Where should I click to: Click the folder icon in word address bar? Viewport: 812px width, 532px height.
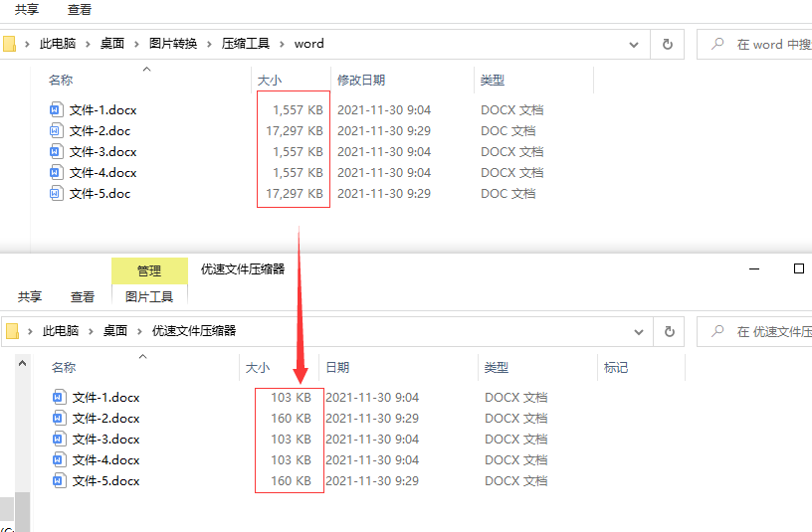(x=9, y=44)
